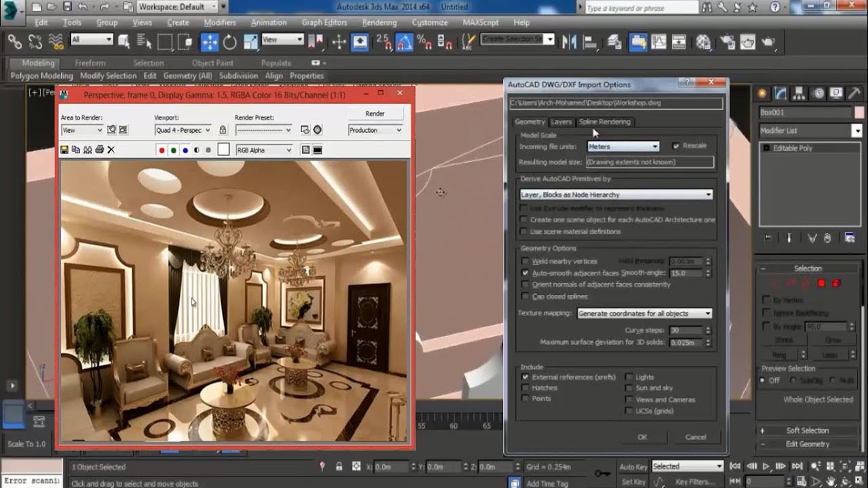Uncheck the Rescale checkbox
This screenshot has height=488, width=868.
(675, 146)
